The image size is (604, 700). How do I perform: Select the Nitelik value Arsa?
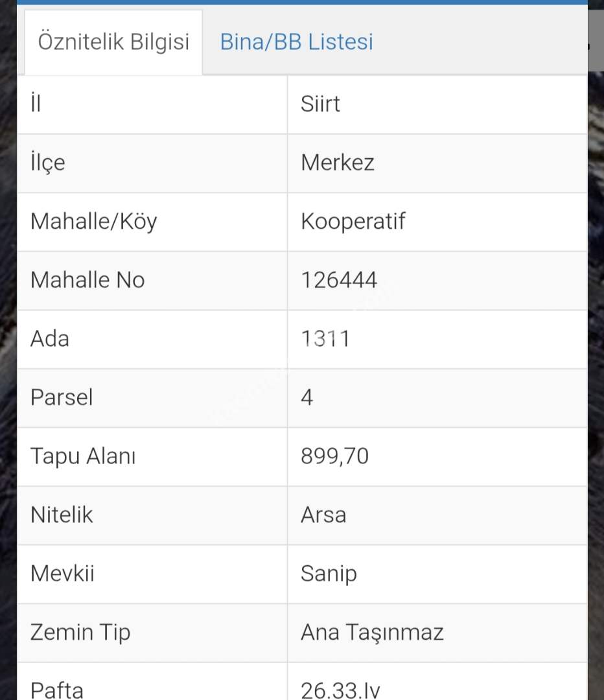(x=323, y=515)
